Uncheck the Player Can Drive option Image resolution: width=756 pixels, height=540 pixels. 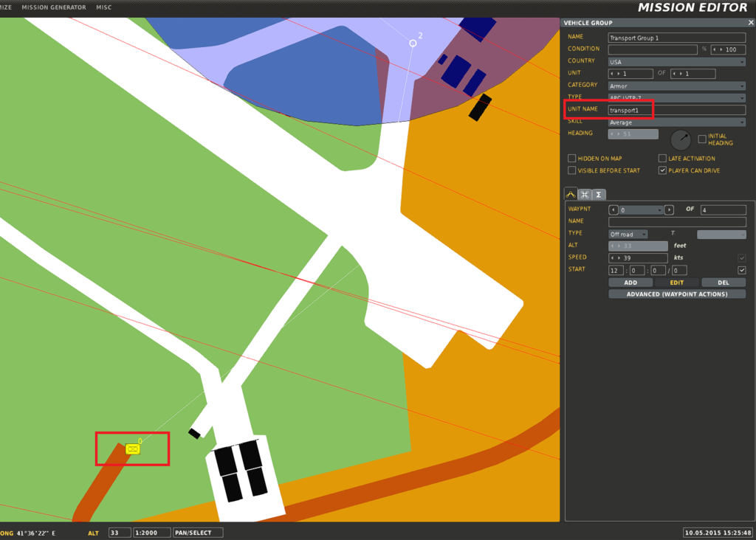click(x=662, y=170)
